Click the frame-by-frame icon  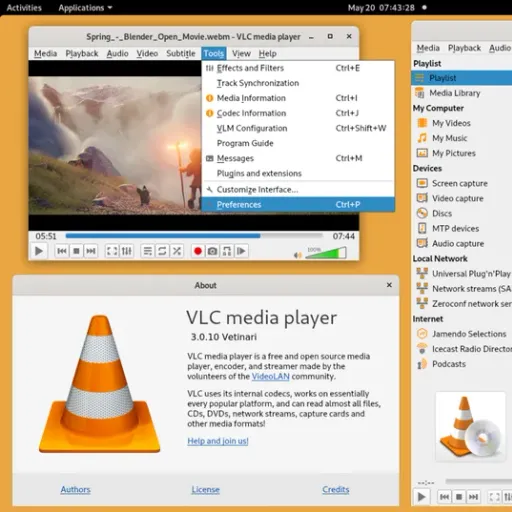[x=241, y=251]
